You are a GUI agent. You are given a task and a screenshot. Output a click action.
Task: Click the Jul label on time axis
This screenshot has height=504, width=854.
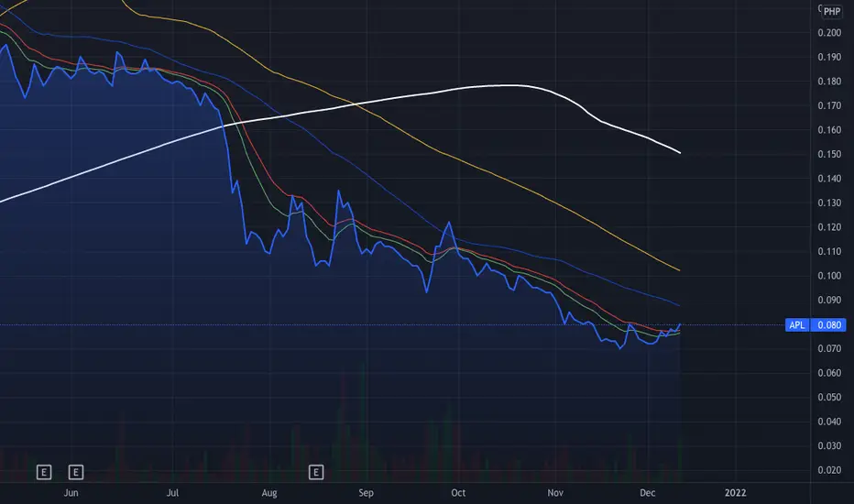(x=172, y=493)
